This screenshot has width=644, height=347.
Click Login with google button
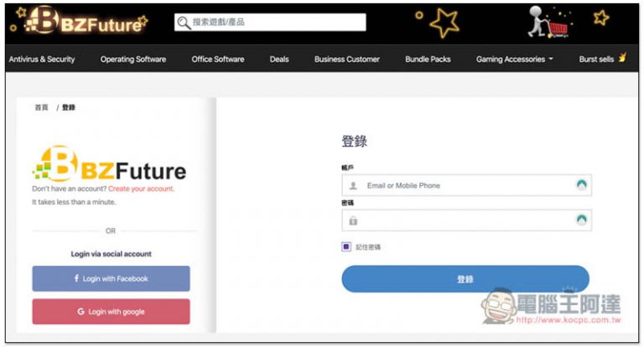pyautogui.click(x=111, y=312)
